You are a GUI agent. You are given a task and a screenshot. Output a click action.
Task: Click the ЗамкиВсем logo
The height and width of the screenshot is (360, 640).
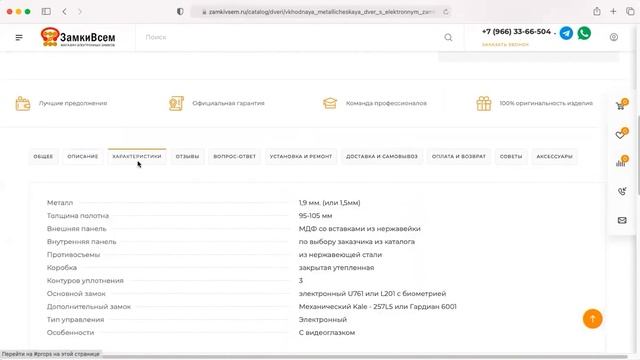pyautogui.click(x=78, y=37)
